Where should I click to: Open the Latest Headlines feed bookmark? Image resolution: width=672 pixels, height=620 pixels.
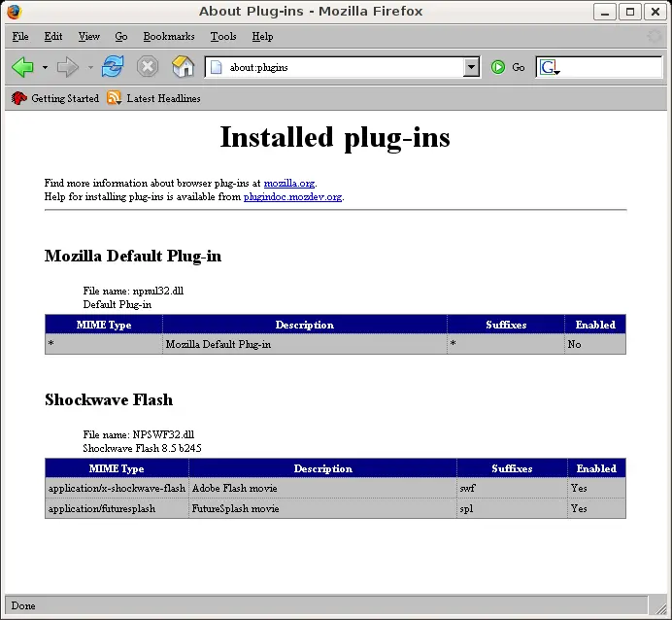(153, 98)
